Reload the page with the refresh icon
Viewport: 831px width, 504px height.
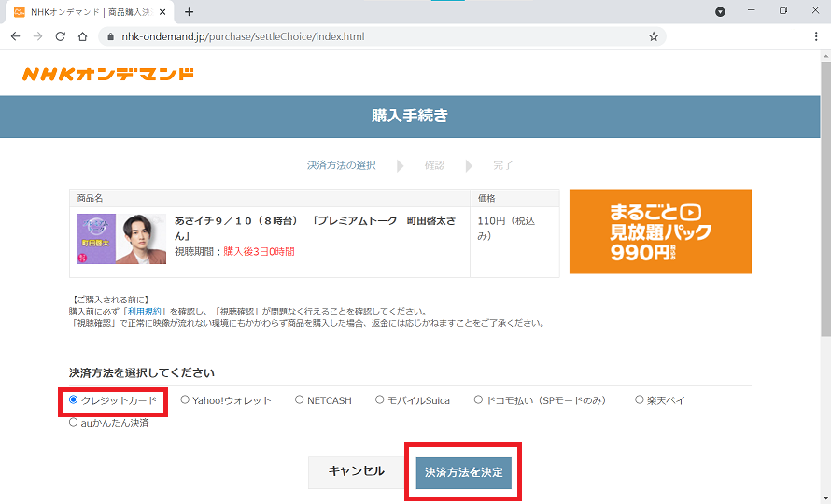(x=61, y=36)
